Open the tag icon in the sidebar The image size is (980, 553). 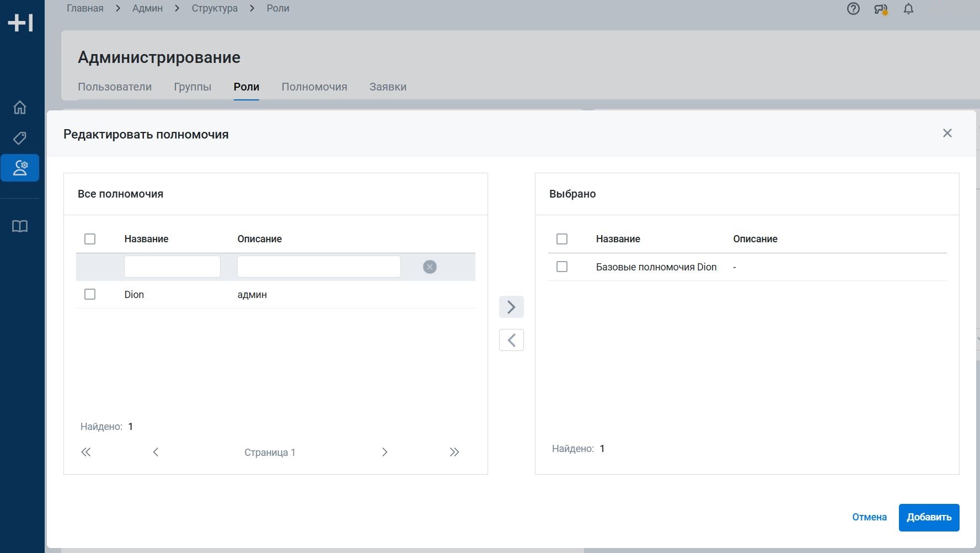click(x=20, y=138)
